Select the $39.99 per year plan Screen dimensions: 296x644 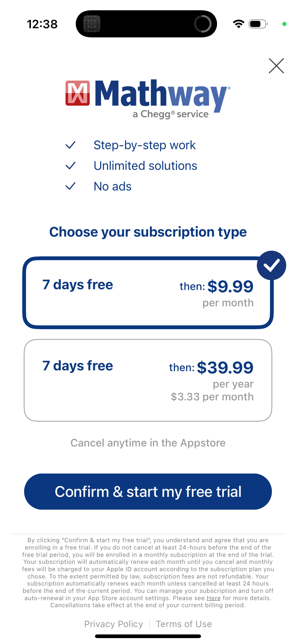pyautogui.click(x=148, y=380)
